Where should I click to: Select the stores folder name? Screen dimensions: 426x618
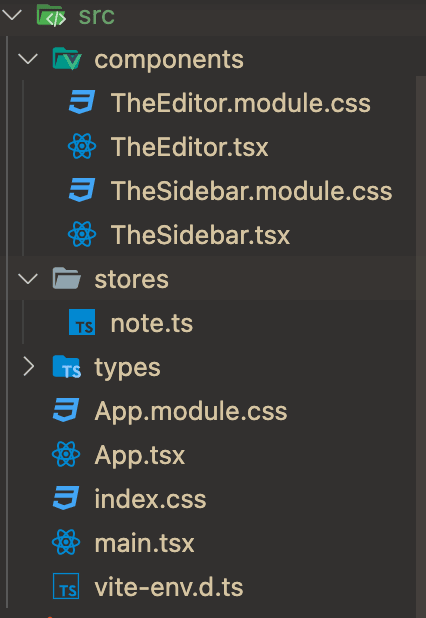(x=132, y=280)
